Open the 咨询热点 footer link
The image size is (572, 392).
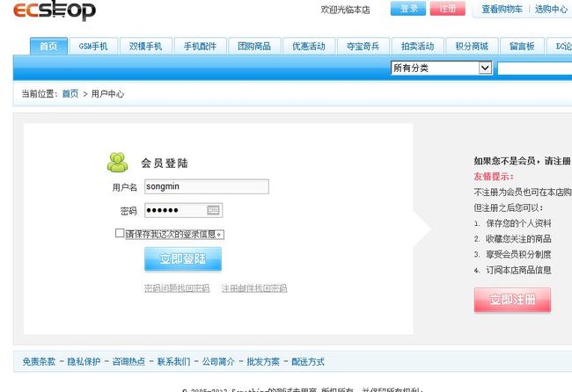tap(128, 362)
